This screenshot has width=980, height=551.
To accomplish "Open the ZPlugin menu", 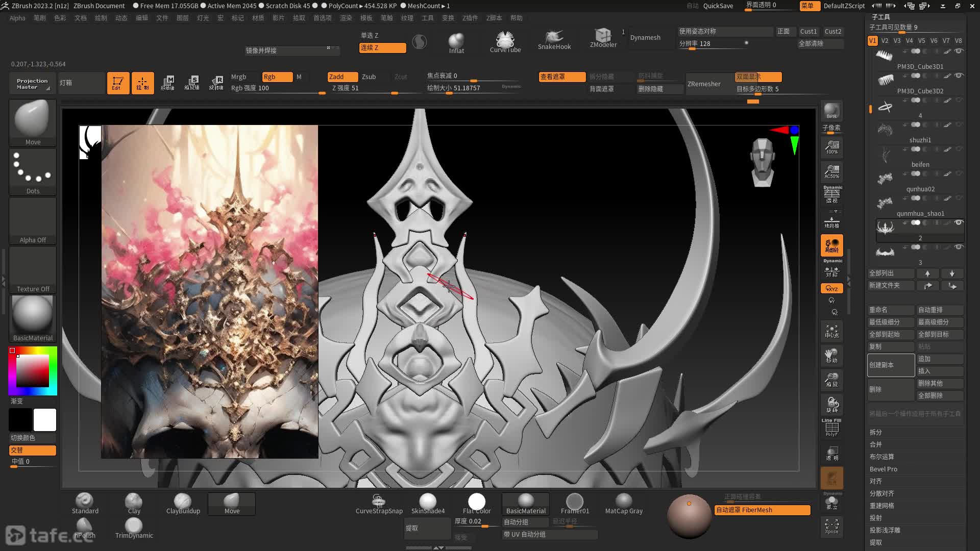I will pos(470,18).
